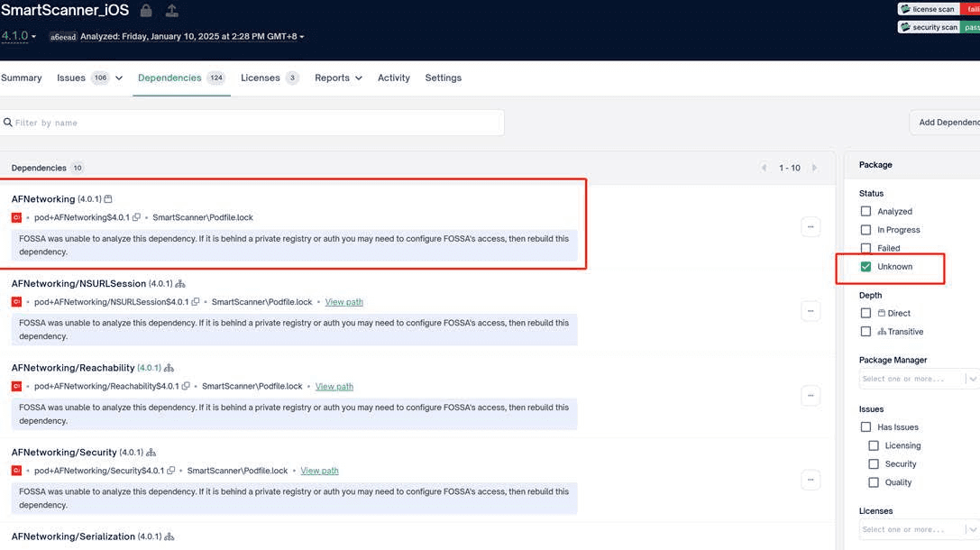Viewport: 980px width, 550px height.
Task: Click the a6eead commit hash
Action: 63,37
